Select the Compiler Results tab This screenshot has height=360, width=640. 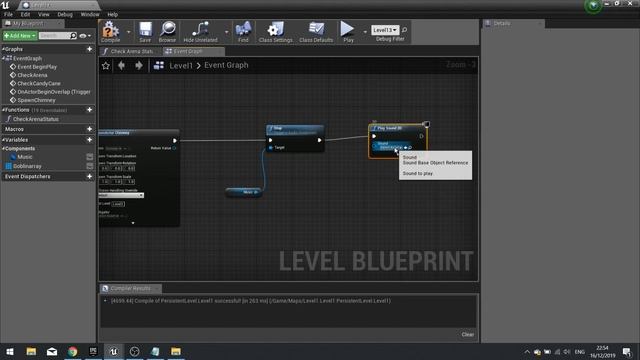click(131, 288)
